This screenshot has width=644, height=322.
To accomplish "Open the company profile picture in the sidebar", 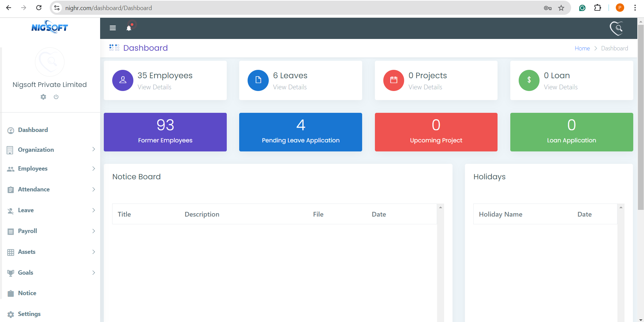I will click(50, 62).
